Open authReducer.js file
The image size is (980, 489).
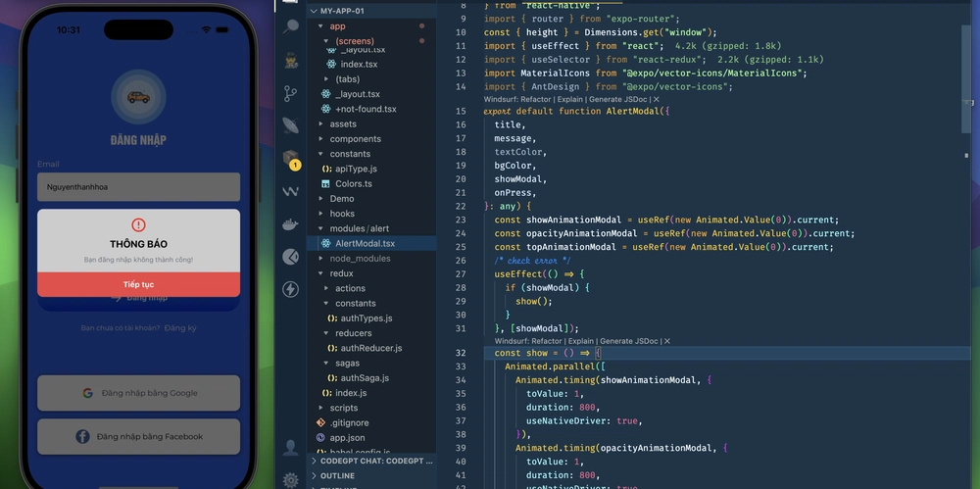(371, 348)
